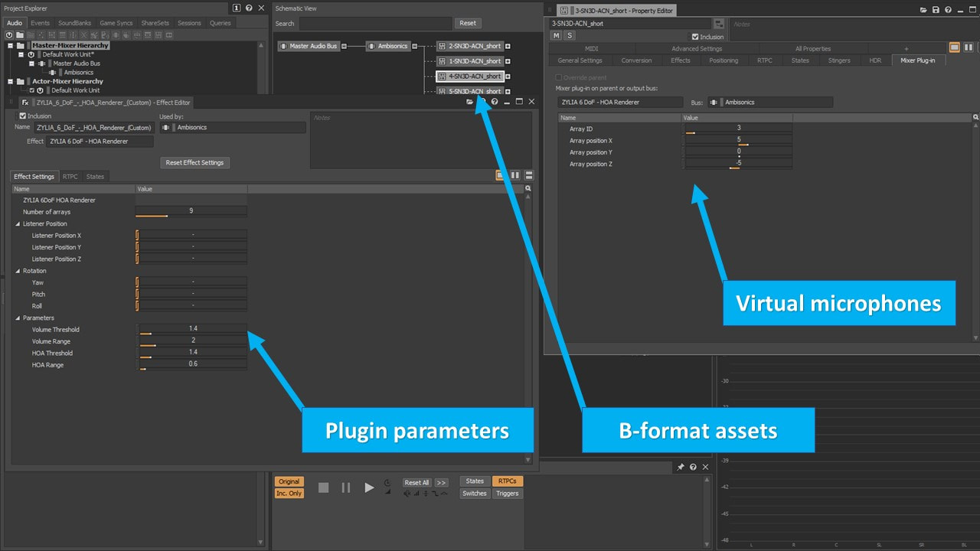
Task: Click the transport Stop button
Action: (323, 487)
